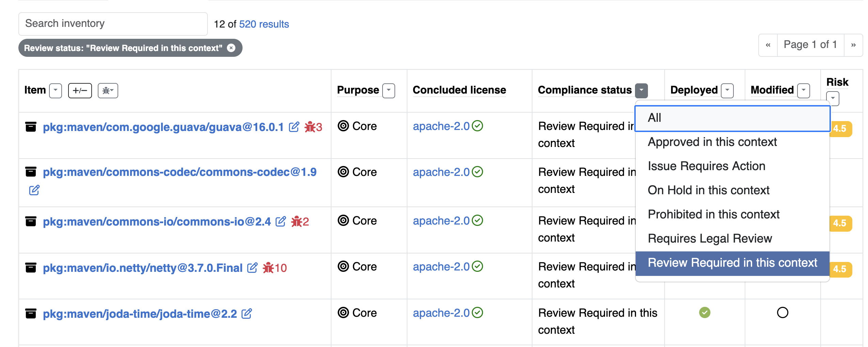Click the package box icon for commons-codec
Viewport: 868px width, 347px height.
click(31, 171)
